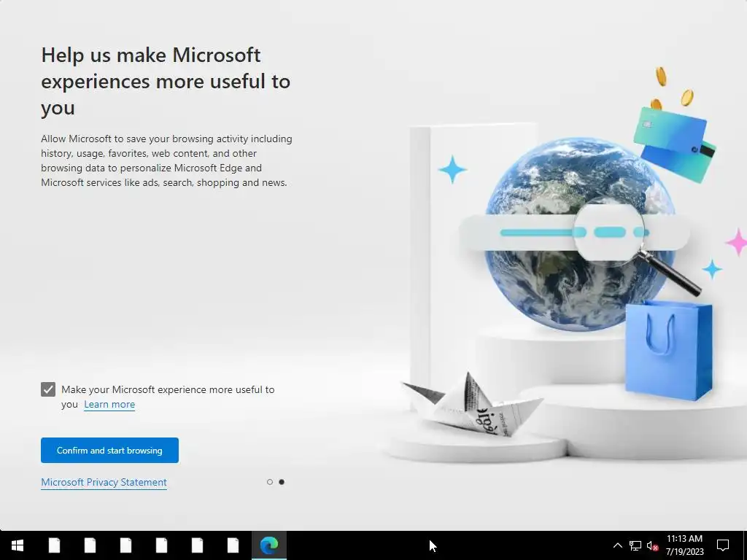Select the filled current-page dot indicator

(282, 482)
